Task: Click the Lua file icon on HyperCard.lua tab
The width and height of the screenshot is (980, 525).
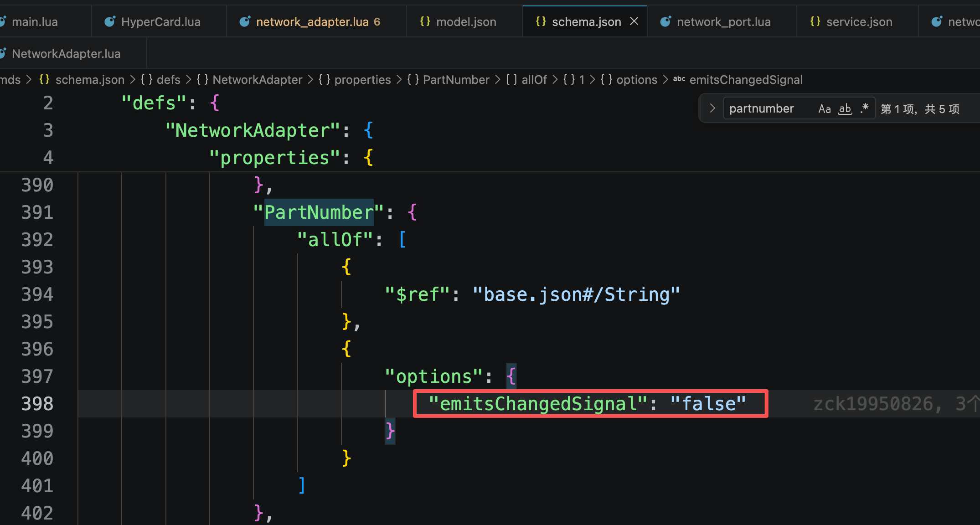Action: tap(110, 21)
